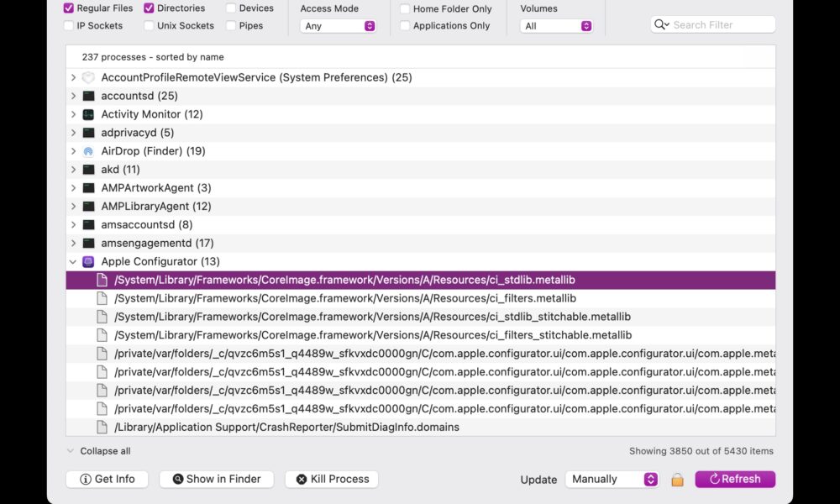Click the Kill Process button
The image size is (840, 504).
tap(332, 480)
